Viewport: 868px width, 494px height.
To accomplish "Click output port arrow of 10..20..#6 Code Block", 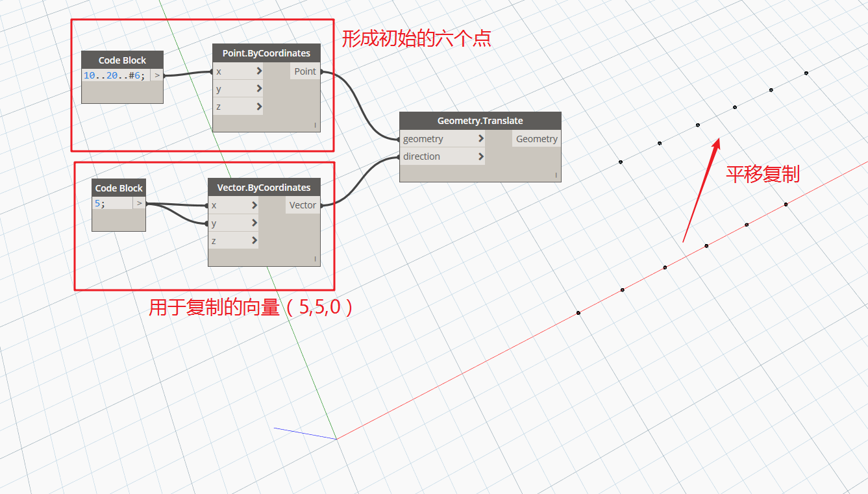I will (156, 75).
